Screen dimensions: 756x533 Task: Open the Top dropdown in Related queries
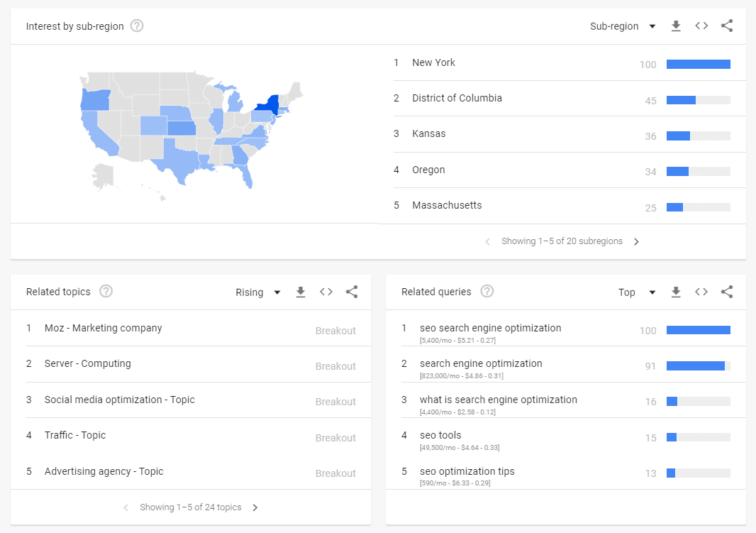[636, 292]
